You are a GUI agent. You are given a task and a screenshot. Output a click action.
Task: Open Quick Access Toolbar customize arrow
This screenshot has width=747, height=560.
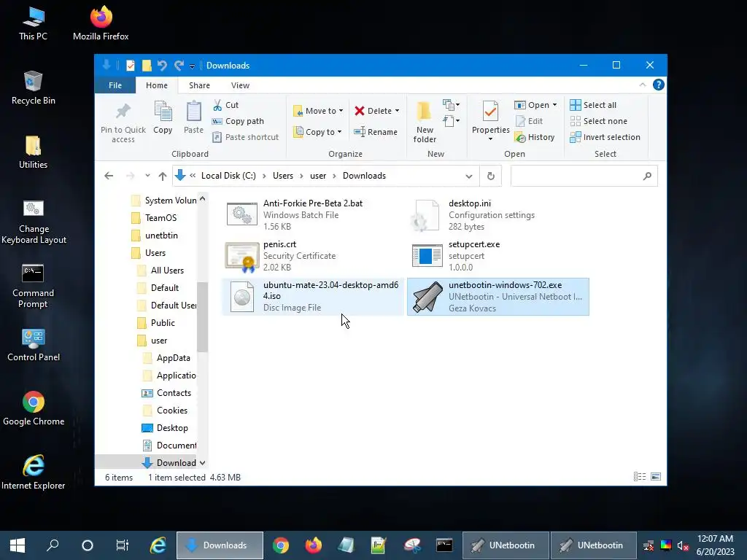coord(192,66)
